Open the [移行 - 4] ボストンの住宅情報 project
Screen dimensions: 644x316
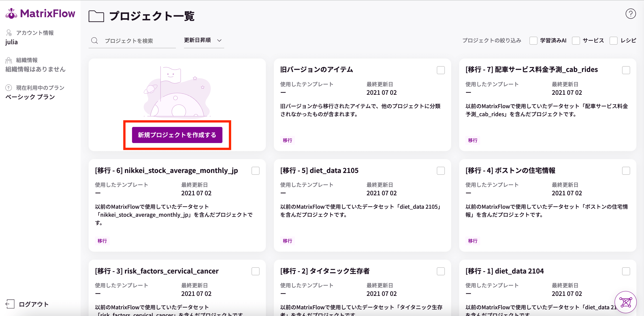tap(510, 171)
